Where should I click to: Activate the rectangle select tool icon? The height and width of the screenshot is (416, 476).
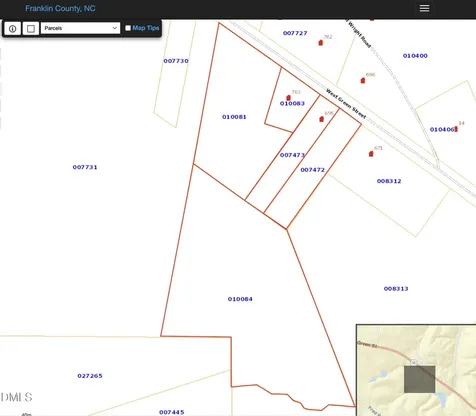click(31, 29)
